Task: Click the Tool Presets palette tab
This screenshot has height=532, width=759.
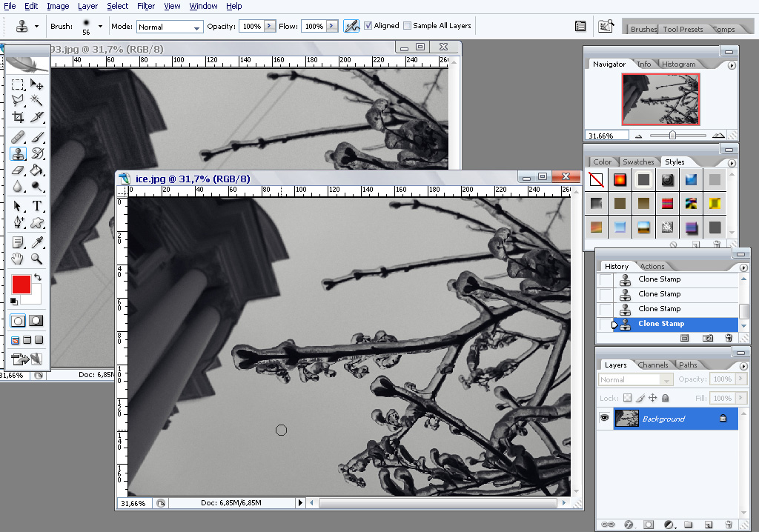Action: (683, 29)
